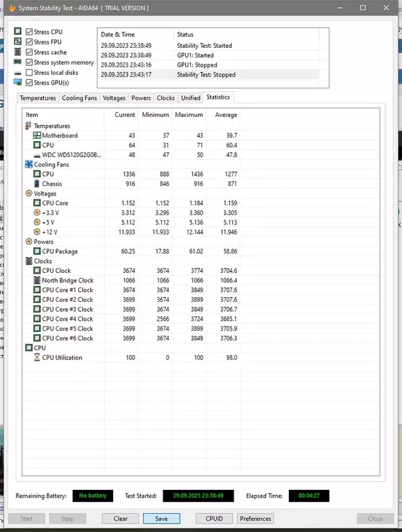Click the thermometer icon of Temperatures group
The height and width of the screenshot is (532, 402).
(x=28, y=126)
